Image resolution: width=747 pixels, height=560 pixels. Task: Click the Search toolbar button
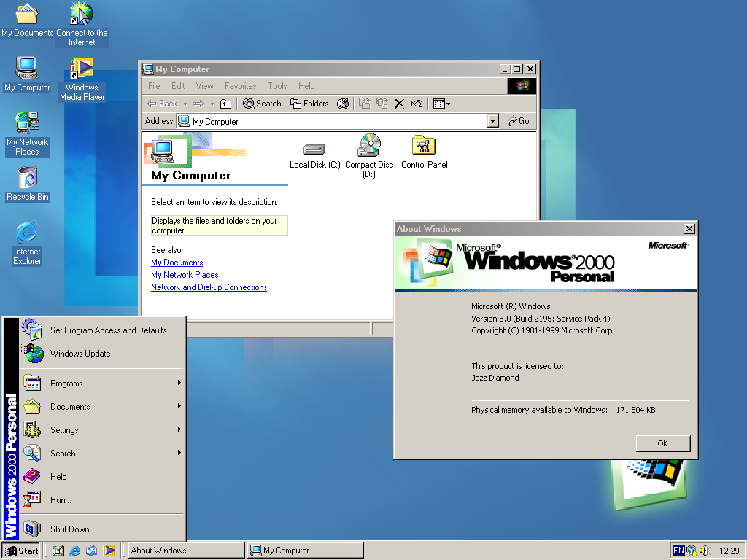click(x=262, y=104)
